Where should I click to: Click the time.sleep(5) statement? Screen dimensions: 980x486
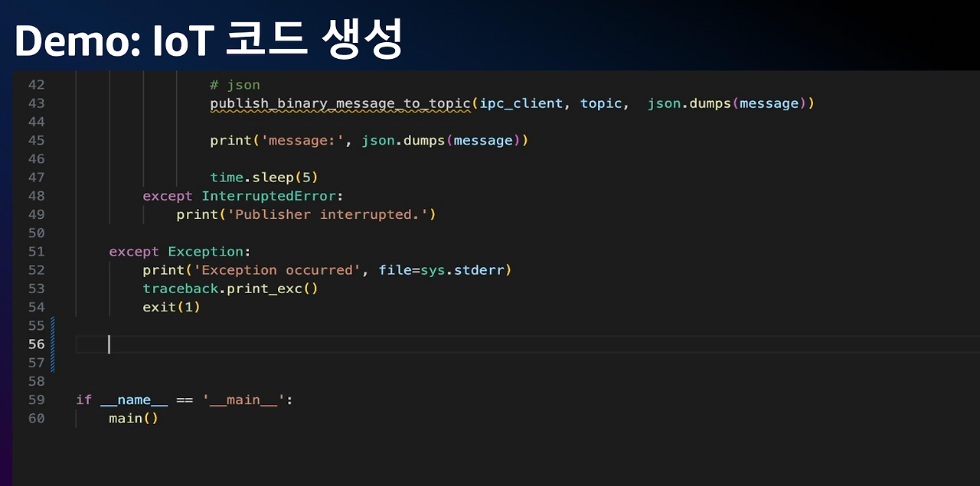(x=264, y=178)
